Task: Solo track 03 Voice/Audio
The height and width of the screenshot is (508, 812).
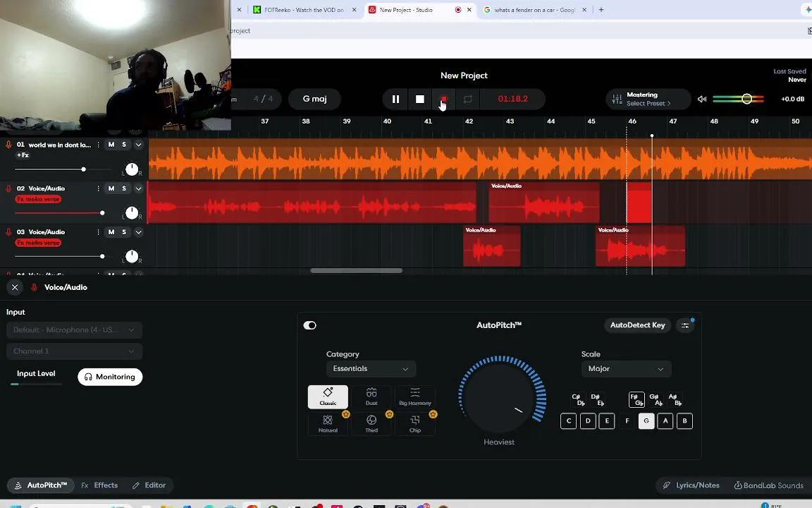Action: pos(124,231)
